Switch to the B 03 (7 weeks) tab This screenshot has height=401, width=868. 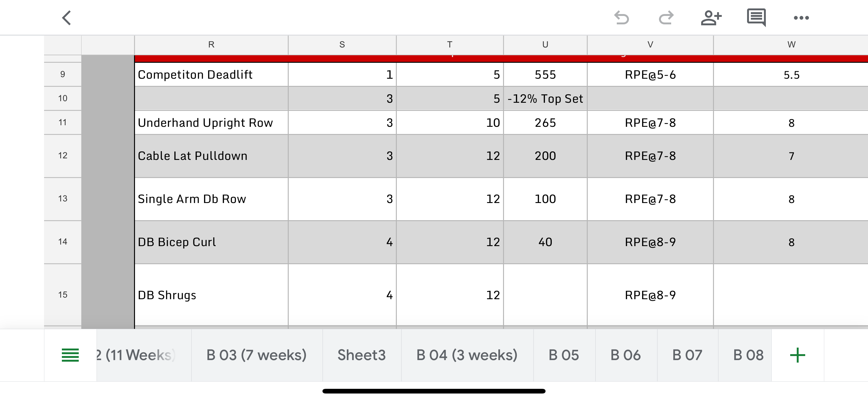(257, 355)
